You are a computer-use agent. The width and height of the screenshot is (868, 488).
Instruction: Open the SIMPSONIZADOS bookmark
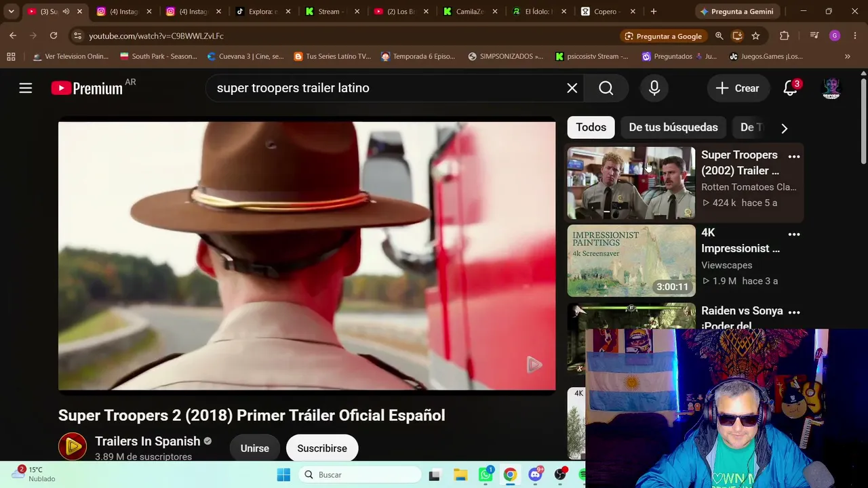point(506,56)
